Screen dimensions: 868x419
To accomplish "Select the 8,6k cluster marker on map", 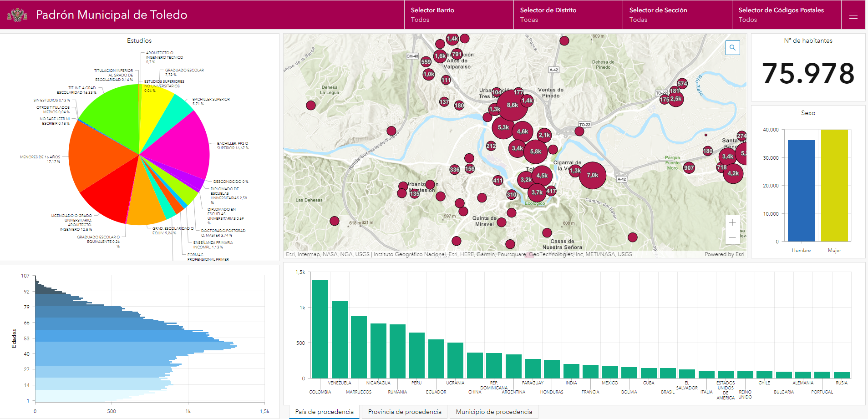I will pos(512,105).
